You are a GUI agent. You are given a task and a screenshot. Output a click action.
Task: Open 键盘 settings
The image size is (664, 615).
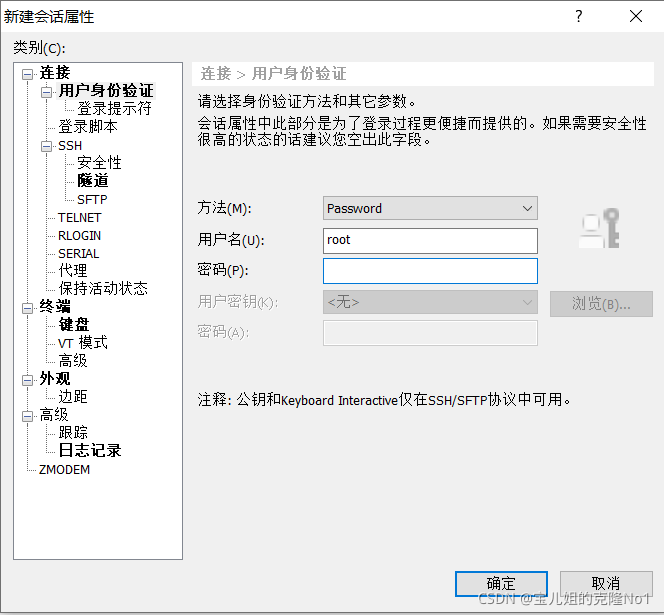click(x=74, y=324)
